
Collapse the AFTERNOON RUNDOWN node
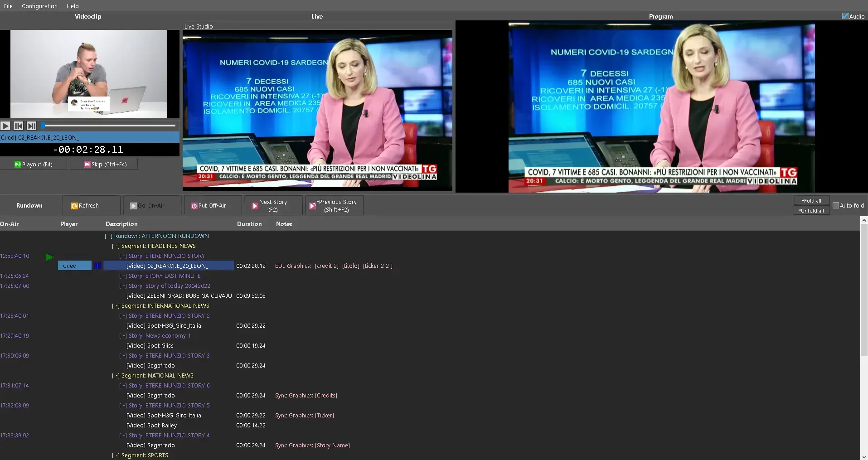[x=109, y=236]
